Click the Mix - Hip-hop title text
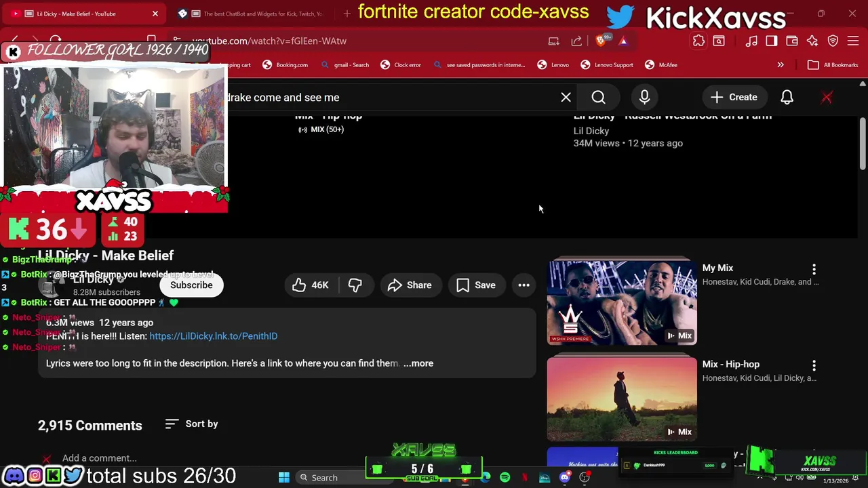The width and height of the screenshot is (868, 488). [x=731, y=365]
